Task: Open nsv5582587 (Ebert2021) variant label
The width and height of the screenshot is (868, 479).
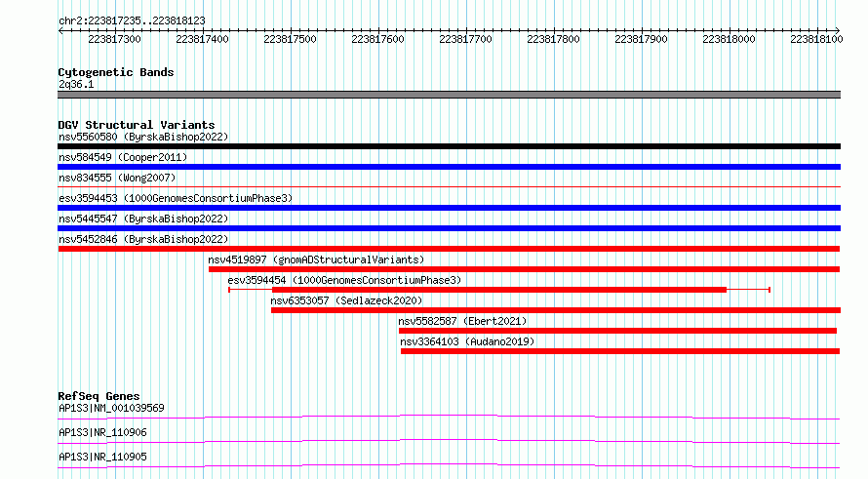Action: click(x=462, y=321)
